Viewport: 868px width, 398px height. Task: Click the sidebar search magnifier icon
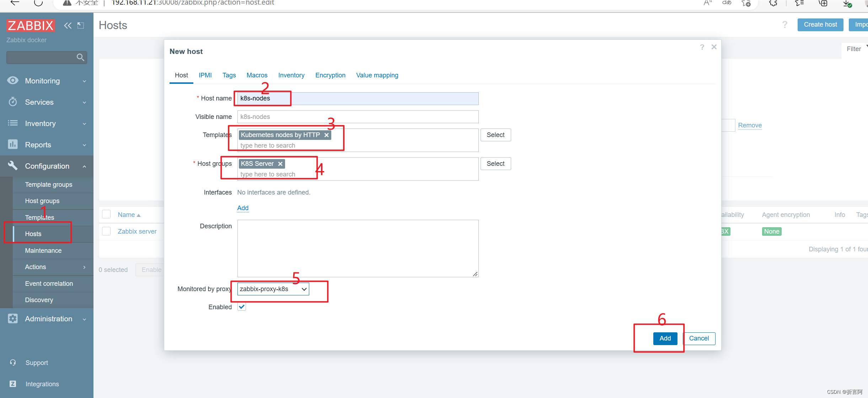(80, 57)
